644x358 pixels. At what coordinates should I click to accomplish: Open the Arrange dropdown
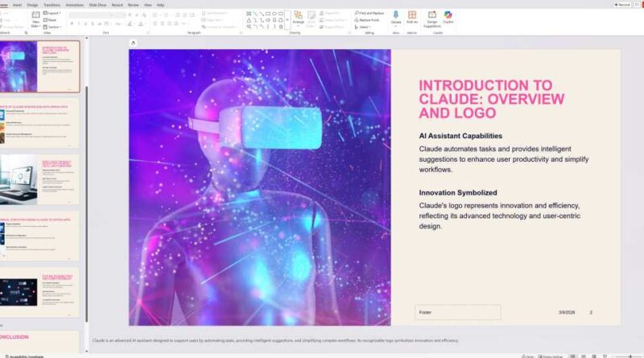(298, 22)
